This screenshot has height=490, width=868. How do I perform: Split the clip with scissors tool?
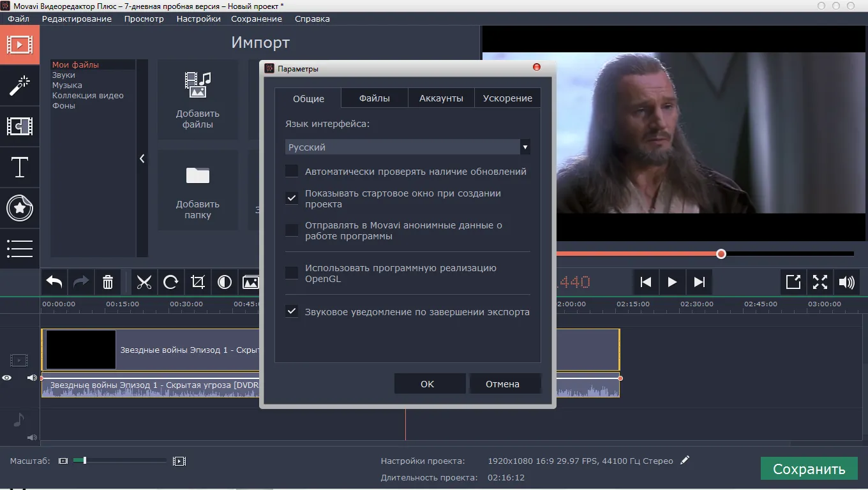point(144,282)
